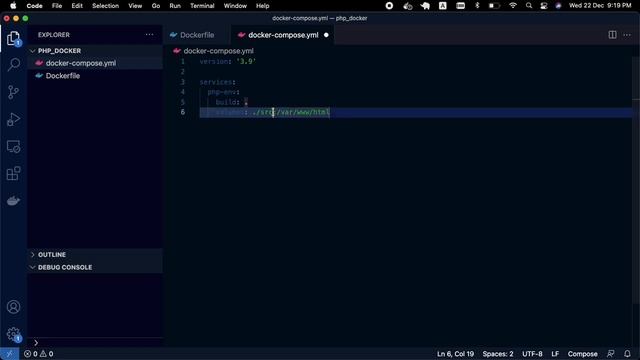
Task: Open Wi-Fi status in menu bar
Action: [x=513, y=6]
